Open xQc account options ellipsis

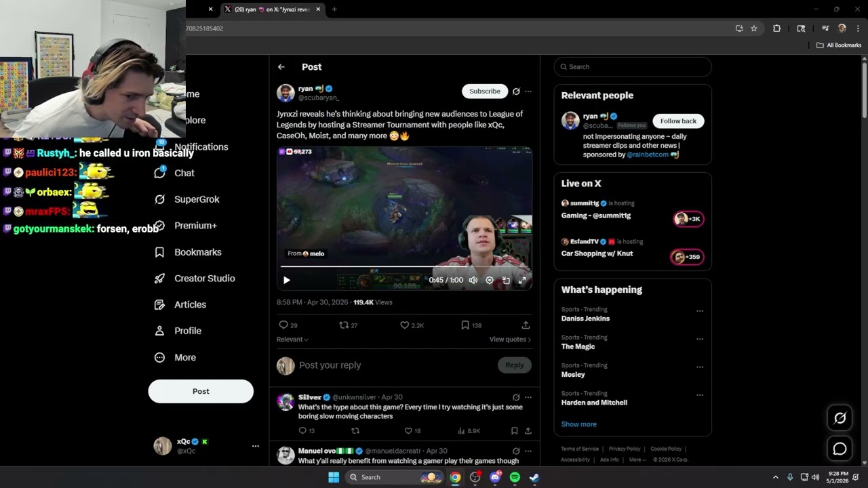pyautogui.click(x=256, y=446)
